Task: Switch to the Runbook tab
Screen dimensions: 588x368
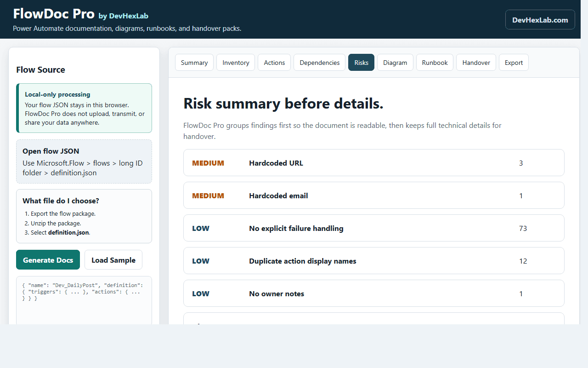Action: (x=435, y=63)
